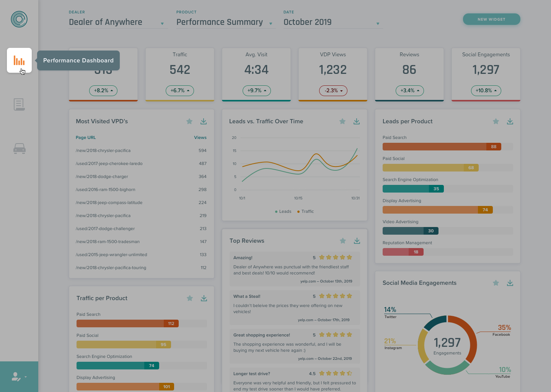Download the Most Visited VPD's data
Image resolution: width=551 pixels, height=392 pixels.
tap(204, 121)
